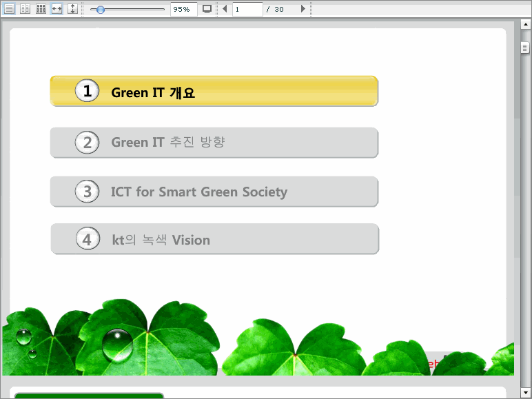Image resolution: width=532 pixels, height=399 pixels.
Task: Click the zoom slider handle
Action: point(100,10)
